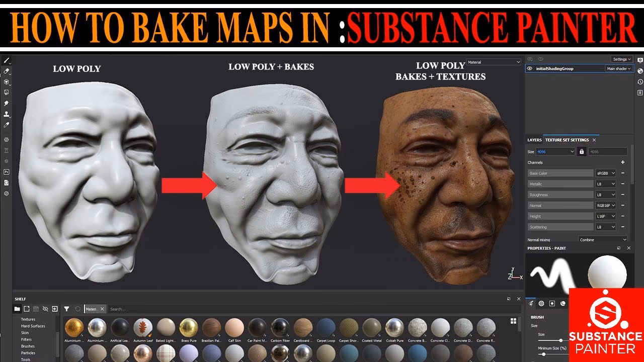Open the Hard Surfaces shelf category
This screenshot has width=644, height=362.
(x=33, y=326)
